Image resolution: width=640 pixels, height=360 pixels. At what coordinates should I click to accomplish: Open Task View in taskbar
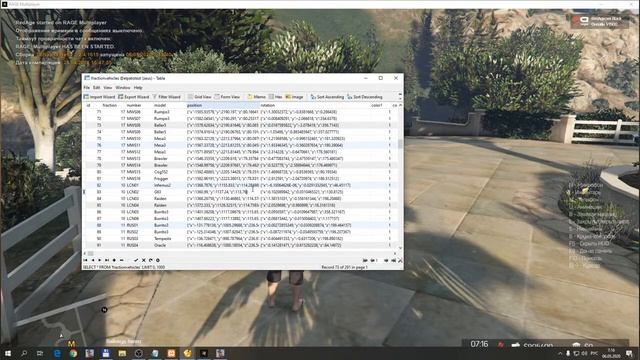pos(40,353)
